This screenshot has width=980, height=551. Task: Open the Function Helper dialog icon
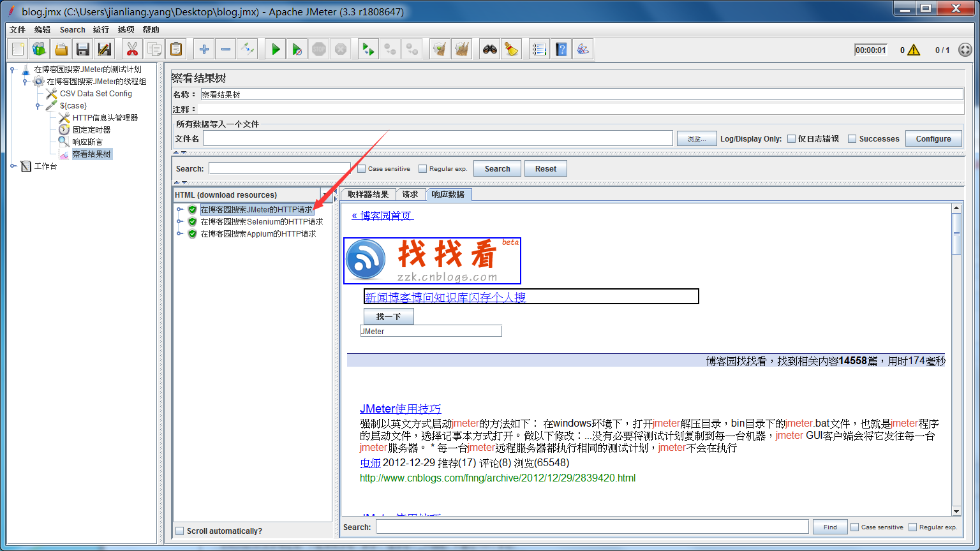click(x=539, y=49)
